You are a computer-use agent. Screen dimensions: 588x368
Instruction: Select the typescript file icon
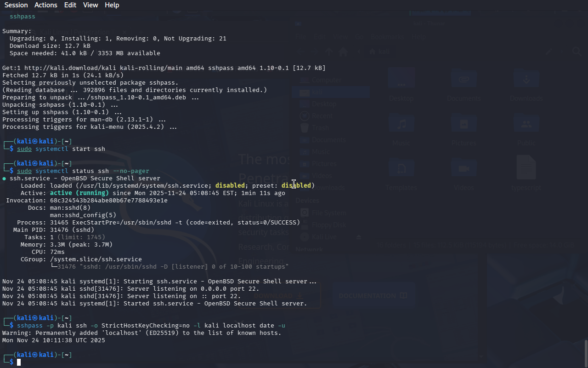[526, 167]
